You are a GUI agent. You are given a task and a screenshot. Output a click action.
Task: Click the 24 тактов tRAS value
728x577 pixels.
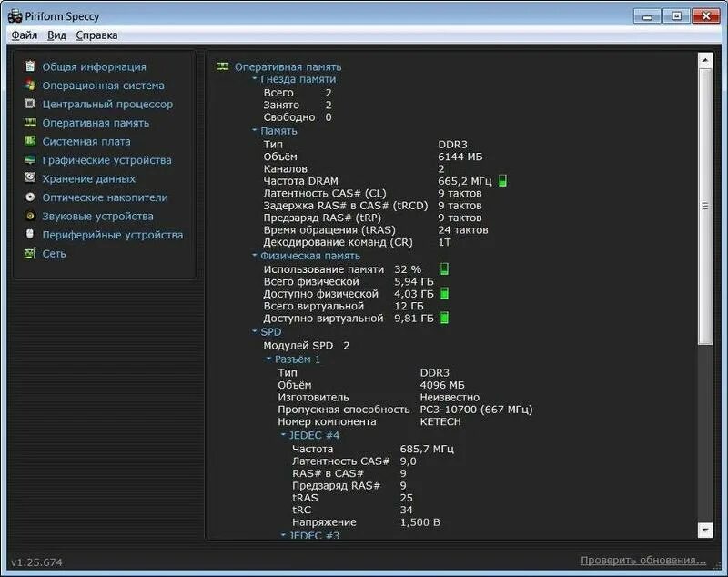click(x=463, y=229)
